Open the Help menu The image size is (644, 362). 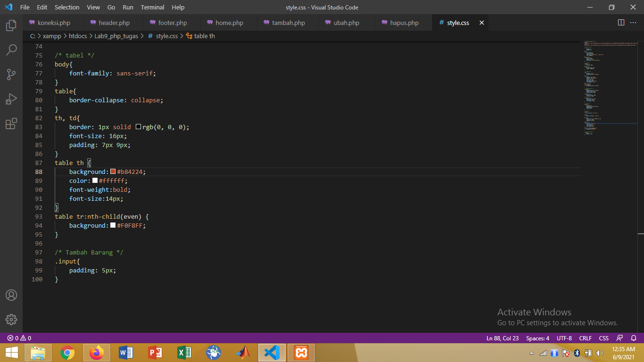tap(178, 7)
